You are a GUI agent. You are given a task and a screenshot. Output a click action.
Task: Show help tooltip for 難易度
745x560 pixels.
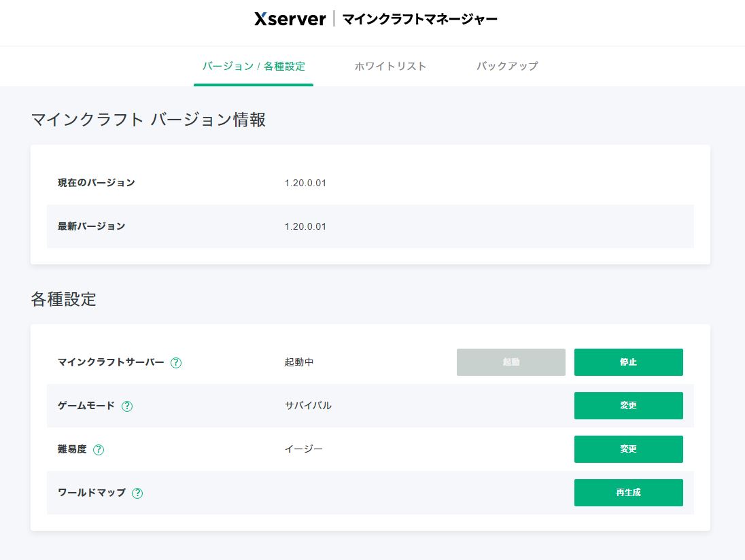click(99, 450)
